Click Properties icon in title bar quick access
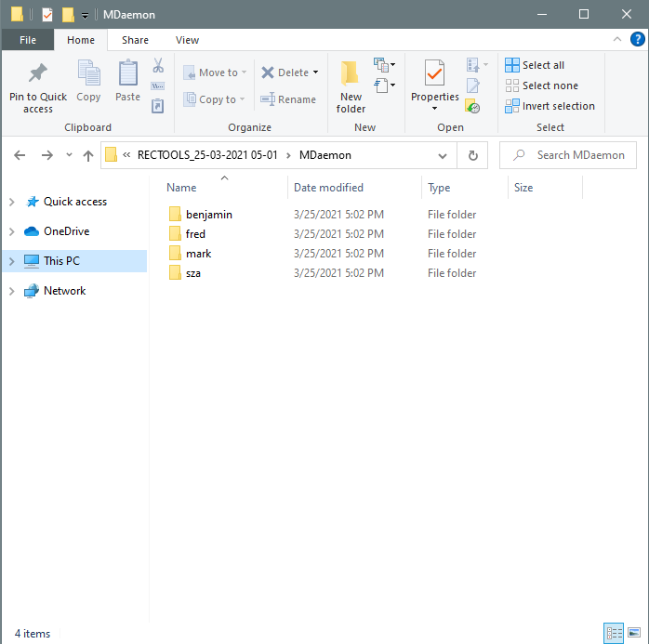 click(x=47, y=15)
